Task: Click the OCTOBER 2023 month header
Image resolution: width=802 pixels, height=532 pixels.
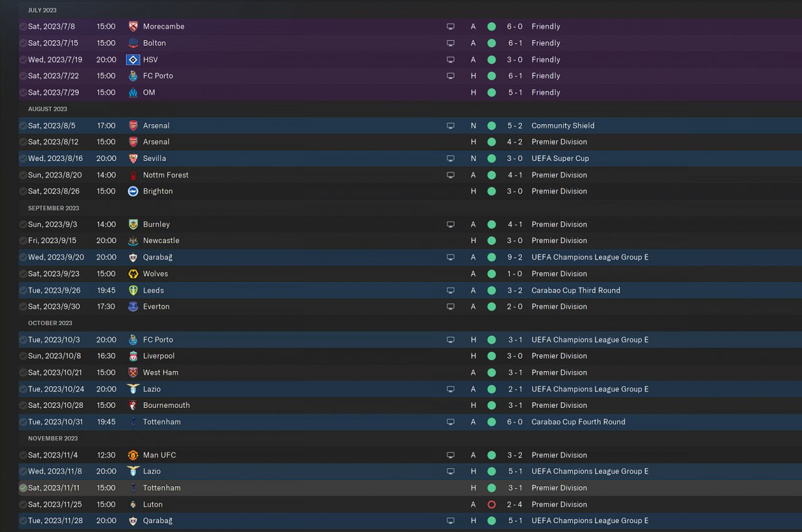Action: coord(50,323)
